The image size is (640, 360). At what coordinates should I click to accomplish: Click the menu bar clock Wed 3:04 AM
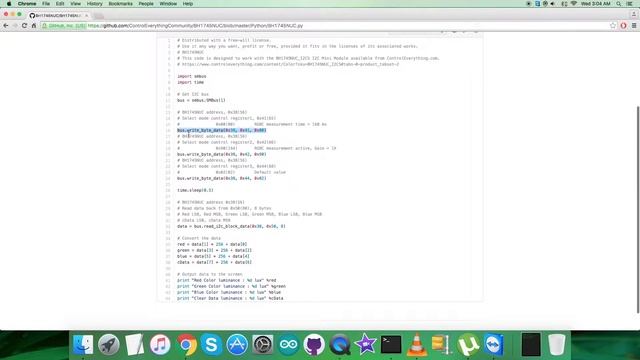[595, 4]
